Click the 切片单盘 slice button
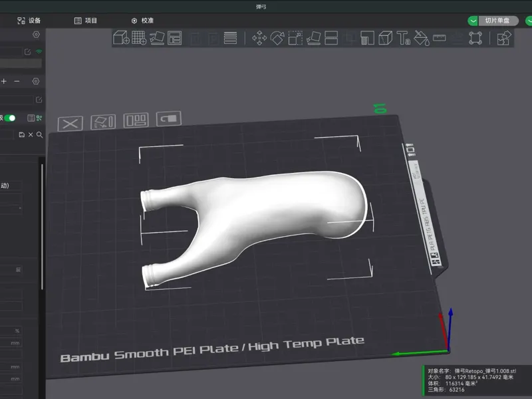The height and width of the screenshot is (399, 532). point(498,21)
